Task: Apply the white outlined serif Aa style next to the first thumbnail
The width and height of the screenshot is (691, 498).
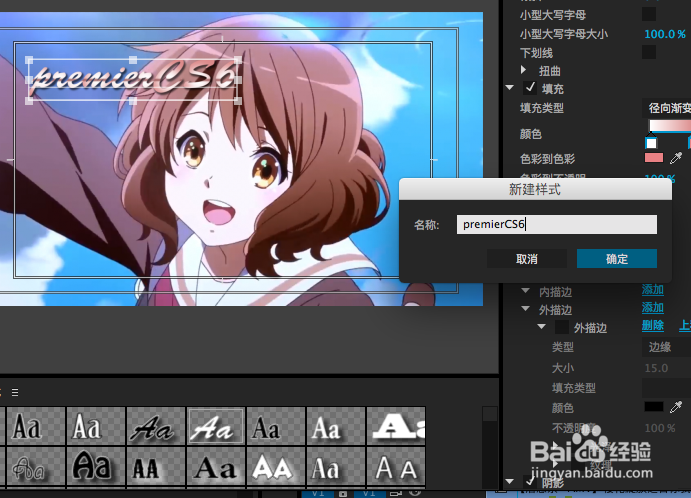Action: click(x=96, y=426)
